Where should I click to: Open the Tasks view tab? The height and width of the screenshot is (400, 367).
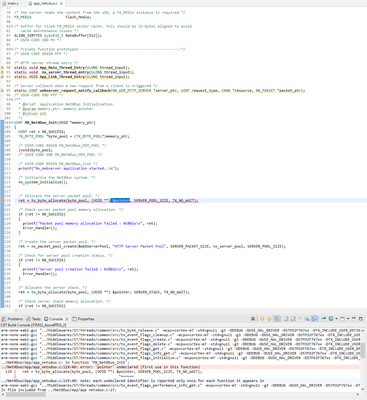click(x=33, y=319)
